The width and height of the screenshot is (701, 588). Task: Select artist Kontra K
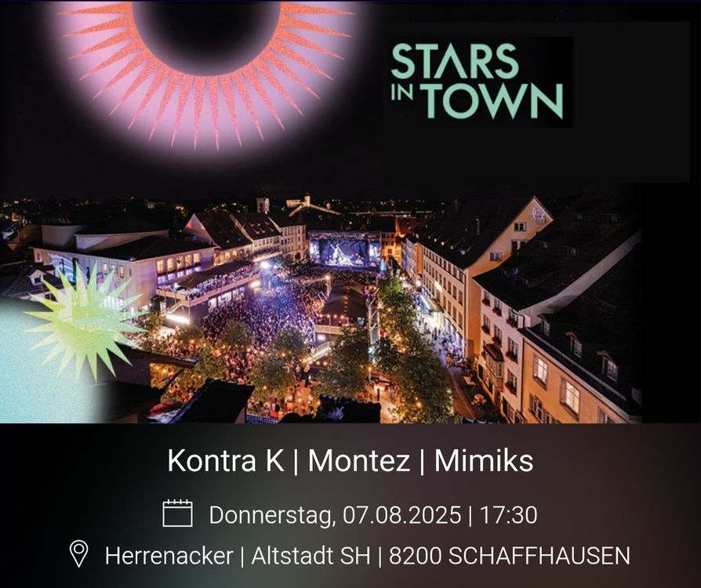(226, 460)
